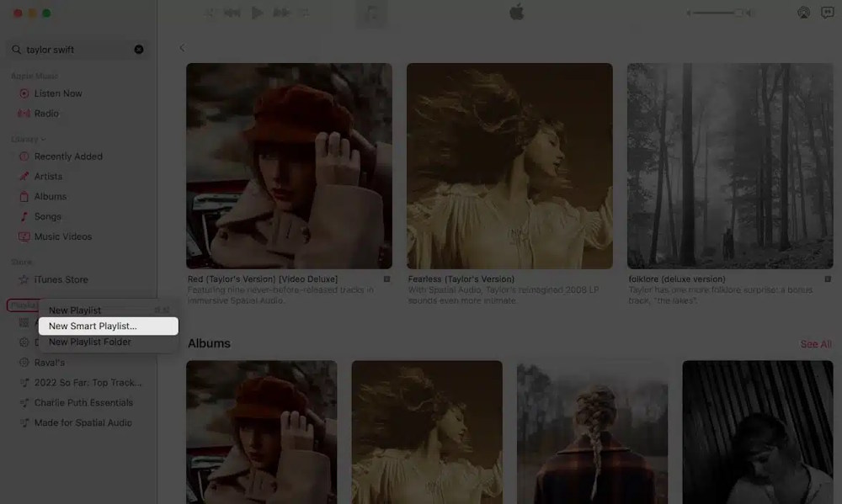This screenshot has height=504, width=842.
Task: Toggle shuffle playback
Action: click(x=210, y=13)
